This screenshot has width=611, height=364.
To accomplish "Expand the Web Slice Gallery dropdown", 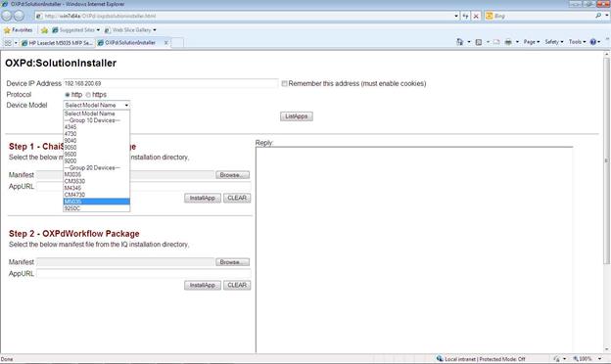I will pos(155,30).
